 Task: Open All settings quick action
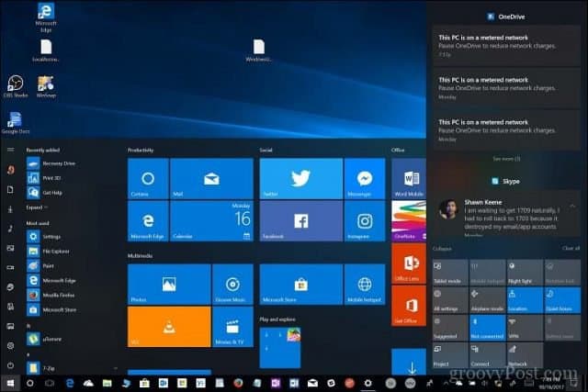(450, 300)
